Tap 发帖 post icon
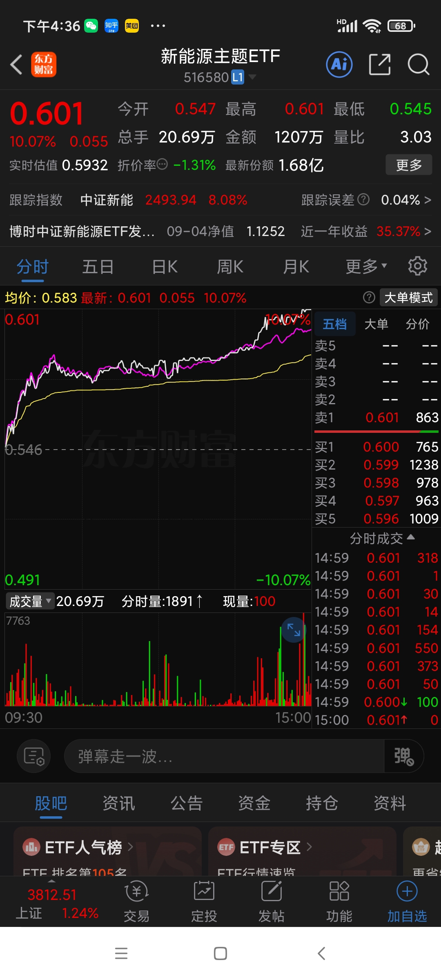Viewport: 441px width, 980px height. tap(272, 901)
